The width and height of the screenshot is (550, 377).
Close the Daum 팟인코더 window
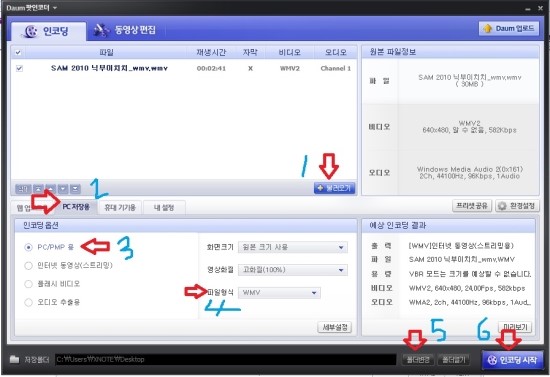point(540,8)
